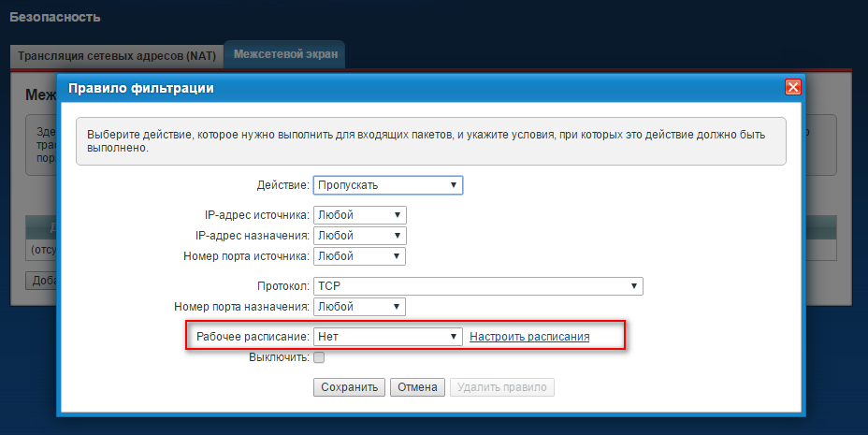Tick the Выключить checkbox

(x=319, y=357)
